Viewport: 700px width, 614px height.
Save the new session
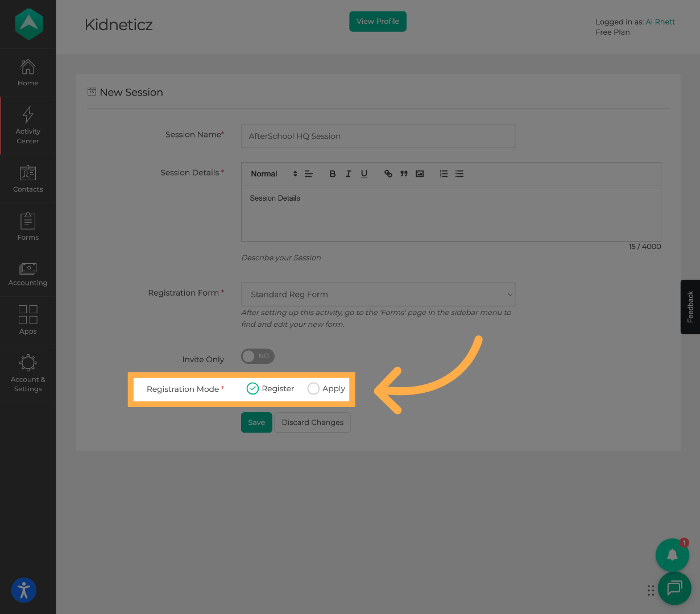click(x=256, y=422)
